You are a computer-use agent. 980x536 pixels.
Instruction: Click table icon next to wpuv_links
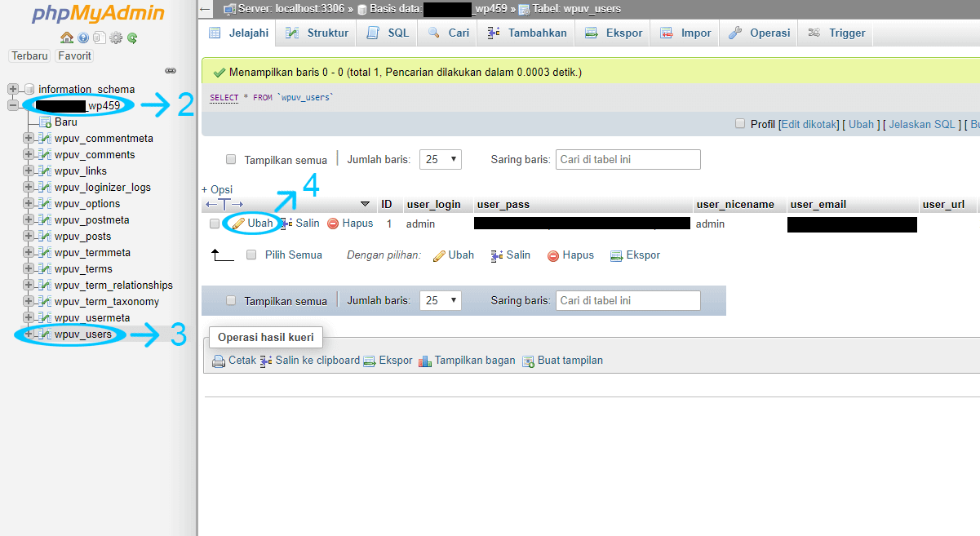(x=45, y=171)
